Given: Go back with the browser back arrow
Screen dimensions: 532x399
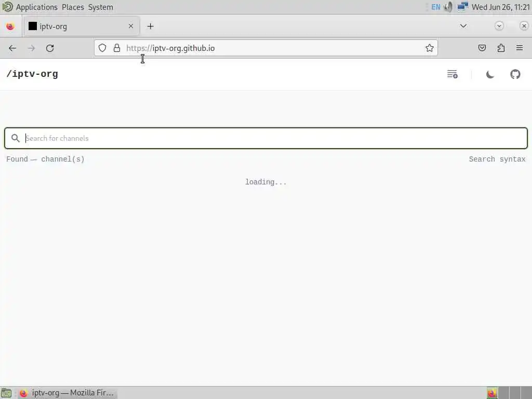Looking at the screenshot, I should pos(12,48).
